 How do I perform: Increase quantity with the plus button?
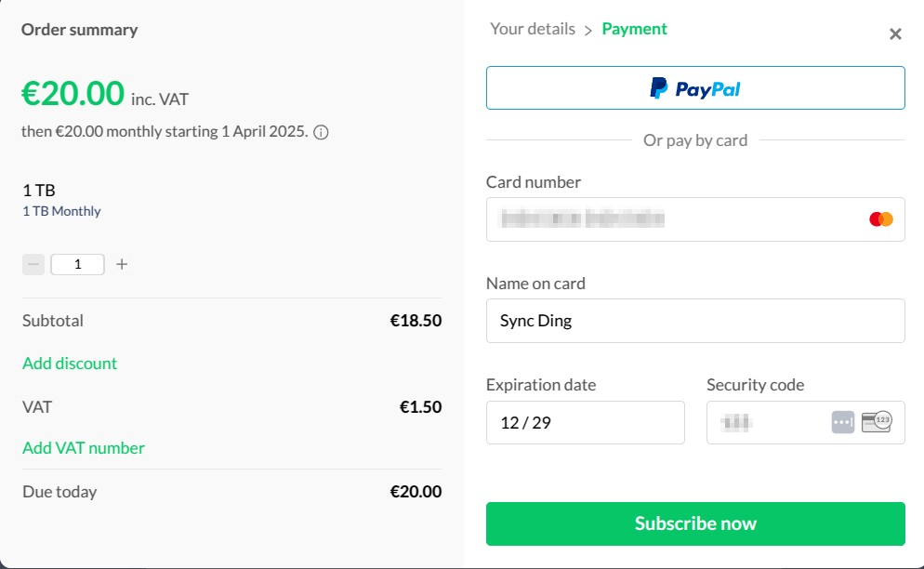tap(122, 264)
